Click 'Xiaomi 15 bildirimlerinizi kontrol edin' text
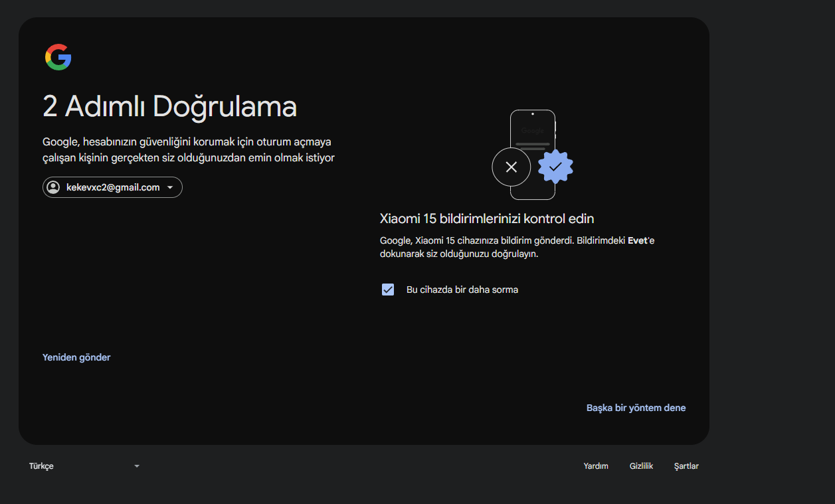Viewport: 835px width, 504px height. (x=487, y=218)
